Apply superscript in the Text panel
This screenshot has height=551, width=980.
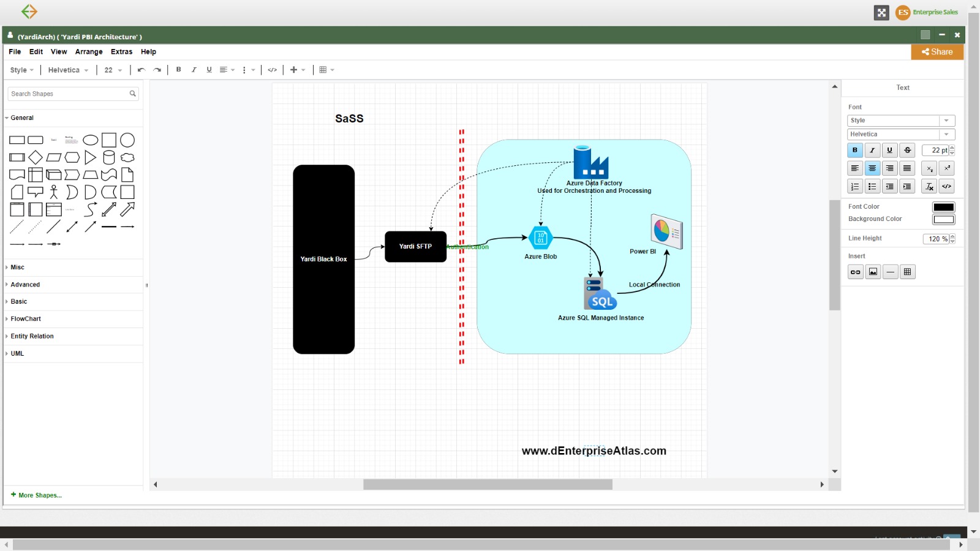click(x=947, y=168)
